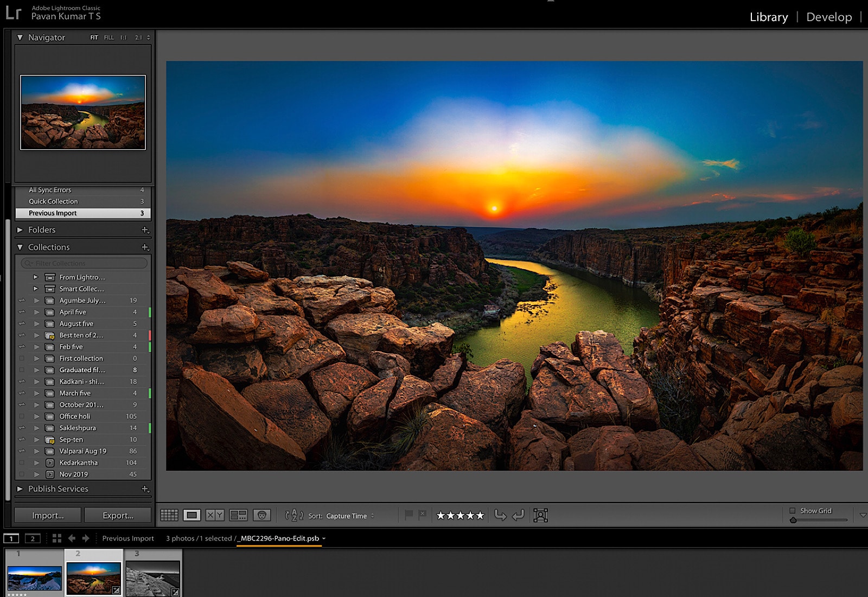
Task: Expand the Publish Services panel
Action: click(x=20, y=489)
